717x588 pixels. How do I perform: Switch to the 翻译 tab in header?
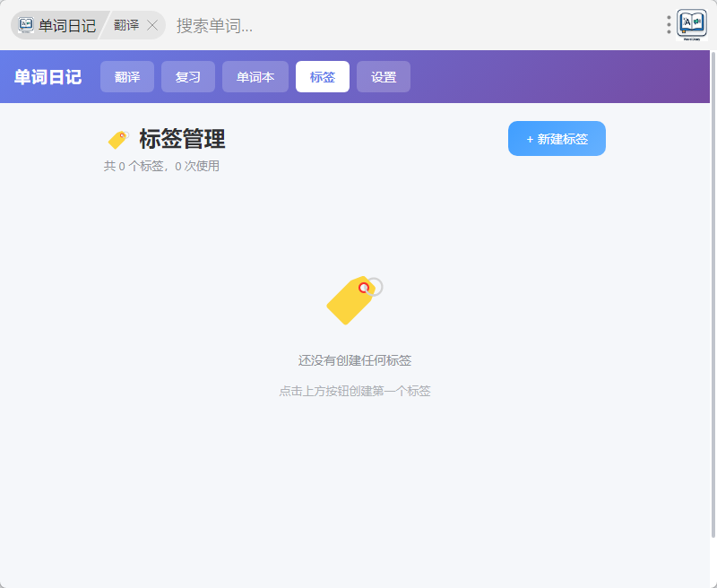(127, 77)
